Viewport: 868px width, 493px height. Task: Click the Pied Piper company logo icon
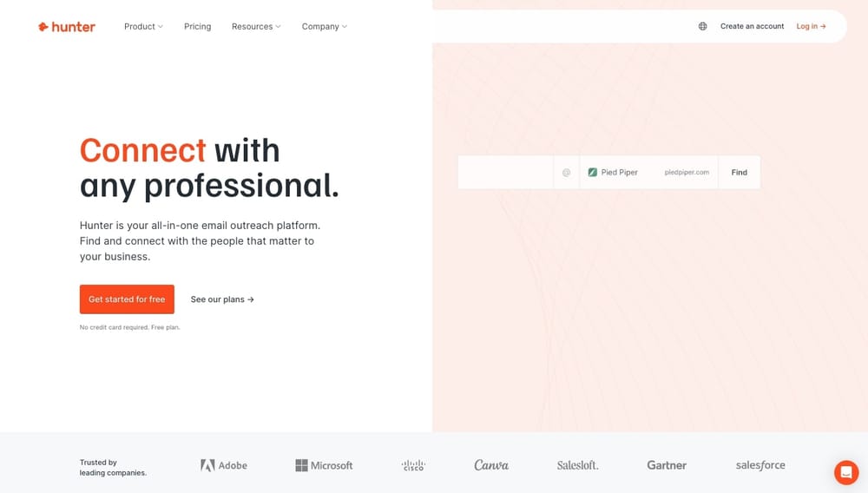click(593, 173)
